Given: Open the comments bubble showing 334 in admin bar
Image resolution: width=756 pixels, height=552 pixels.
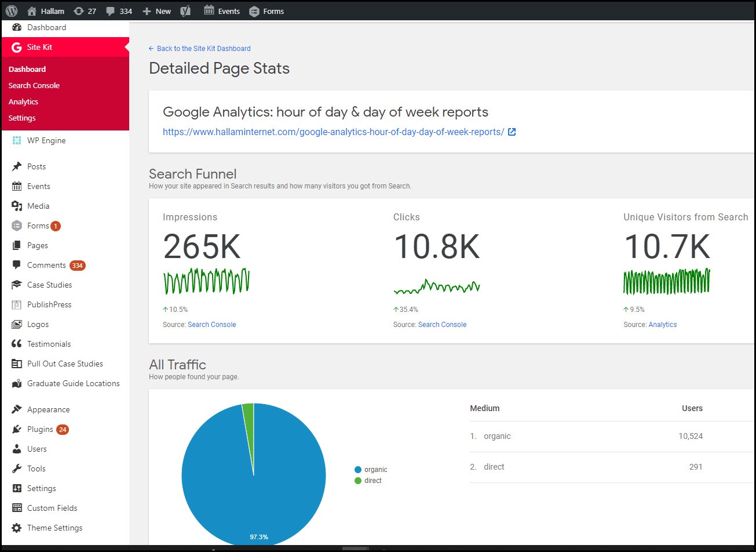Looking at the screenshot, I should pyautogui.click(x=111, y=11).
